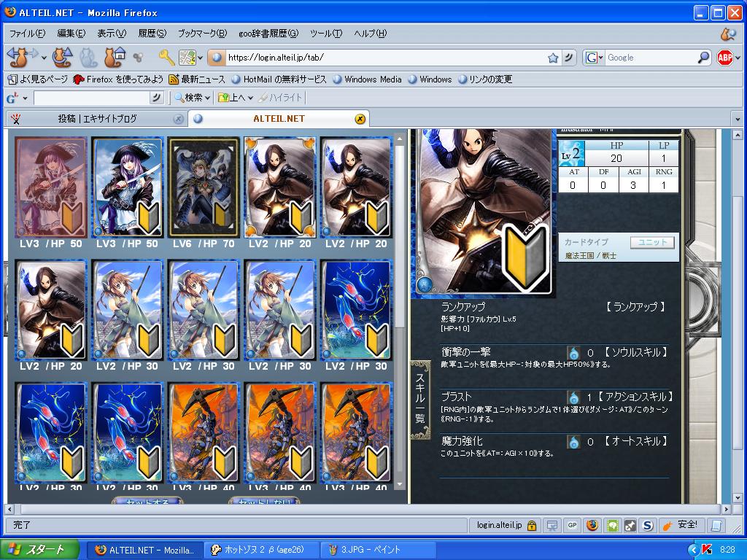Click the soul skill droplet icon for 衝撃の一撃
The image size is (747, 560).
574,354
